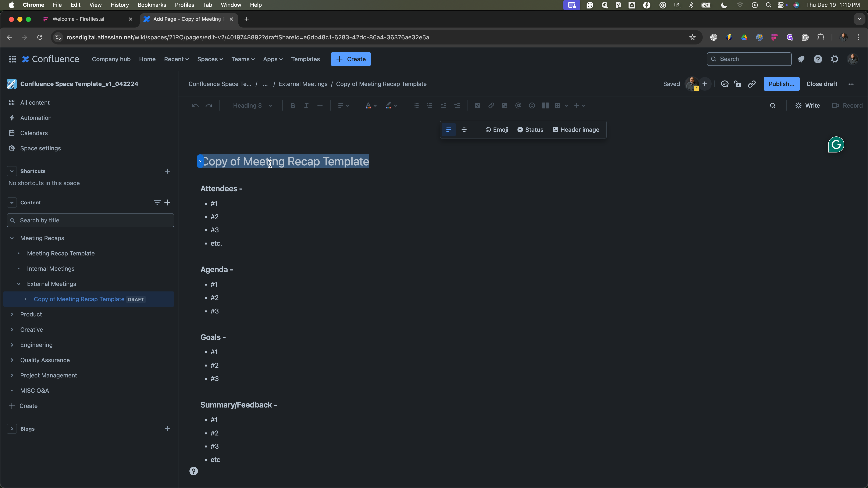Open the text alignment dropdown
This screenshot has height=488, width=868.
click(343, 105)
